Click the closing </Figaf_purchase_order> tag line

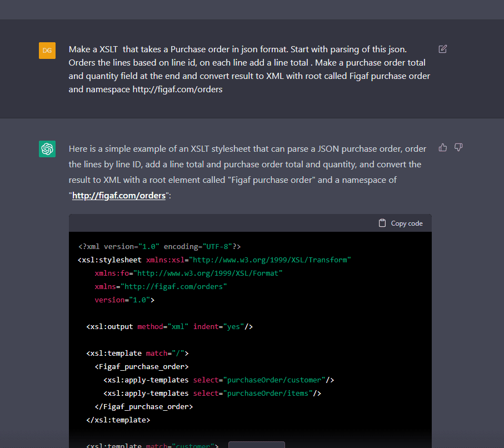pyautogui.click(x=144, y=407)
